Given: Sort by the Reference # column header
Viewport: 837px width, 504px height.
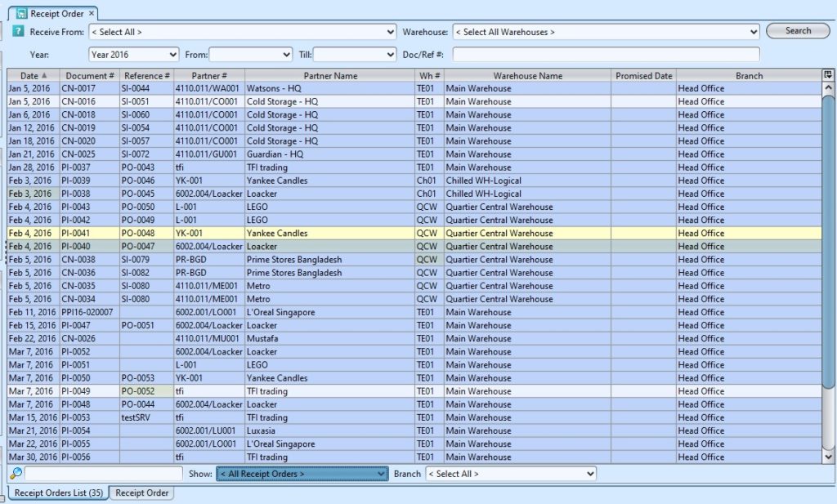Looking at the screenshot, I should [147, 76].
